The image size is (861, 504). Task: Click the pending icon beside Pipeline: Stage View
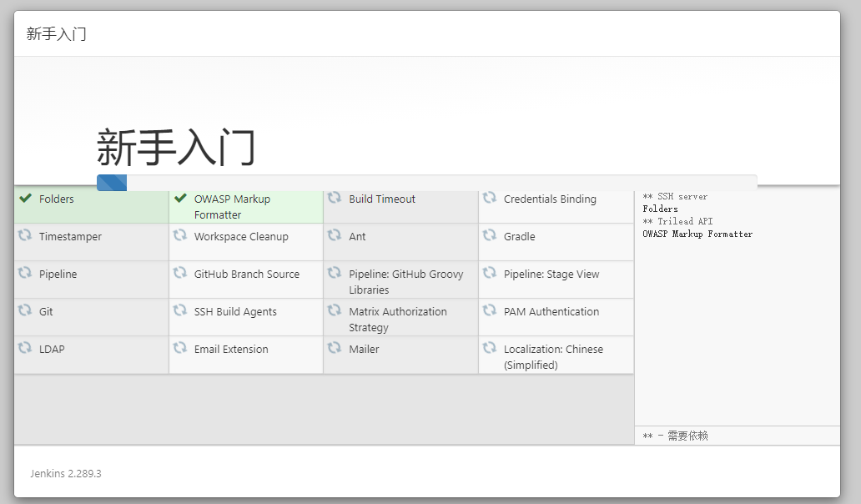point(489,272)
